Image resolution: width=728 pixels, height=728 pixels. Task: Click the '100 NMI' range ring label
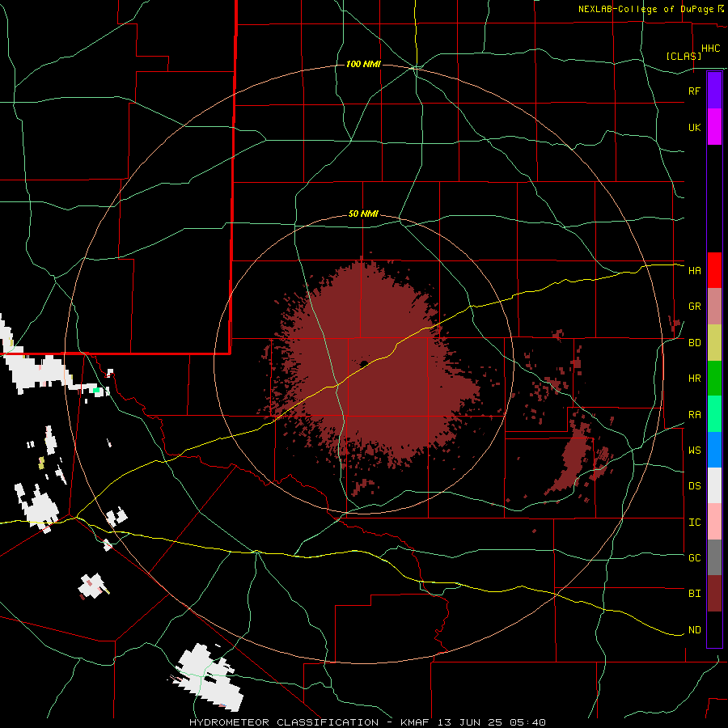[x=363, y=64]
